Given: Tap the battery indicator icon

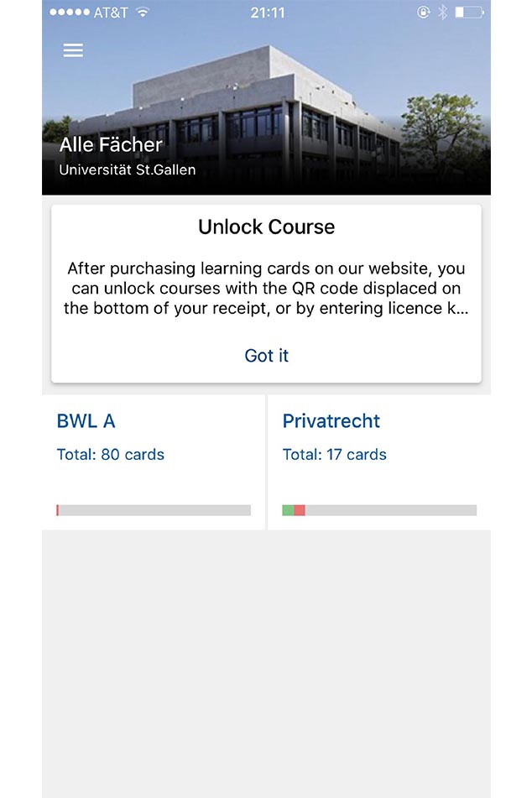Looking at the screenshot, I should [x=469, y=13].
